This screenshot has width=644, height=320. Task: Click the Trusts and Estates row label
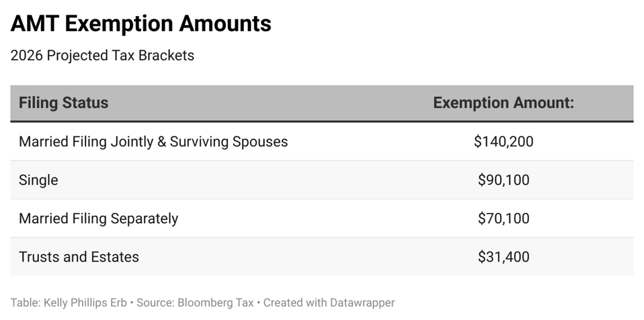79,257
